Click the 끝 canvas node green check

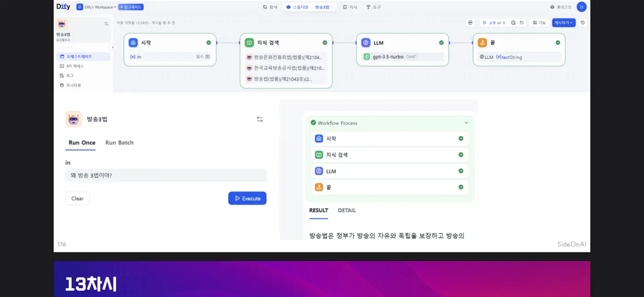coord(558,42)
